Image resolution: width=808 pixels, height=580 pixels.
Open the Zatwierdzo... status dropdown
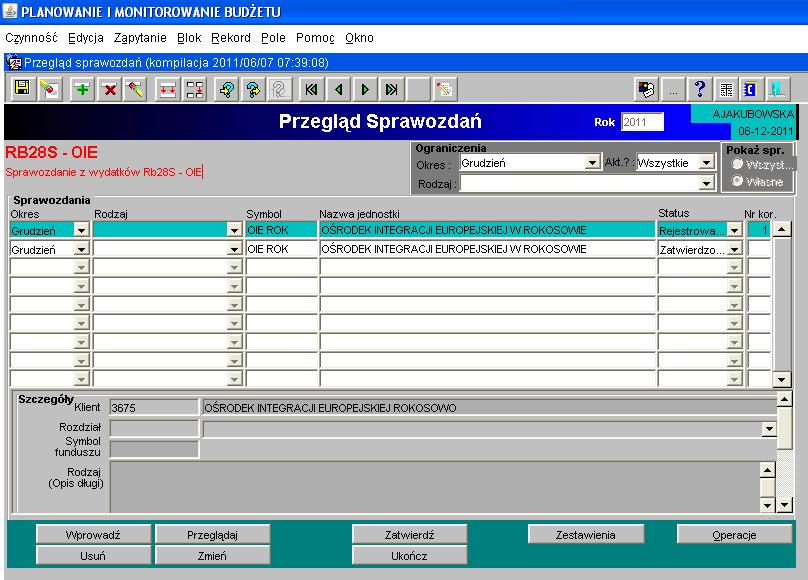[734, 250]
